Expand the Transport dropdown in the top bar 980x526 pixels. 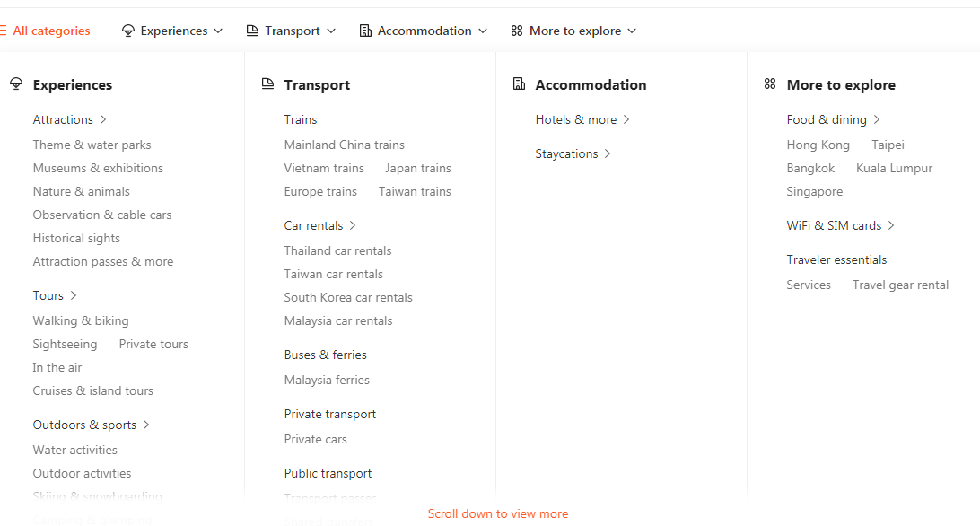[331, 31]
